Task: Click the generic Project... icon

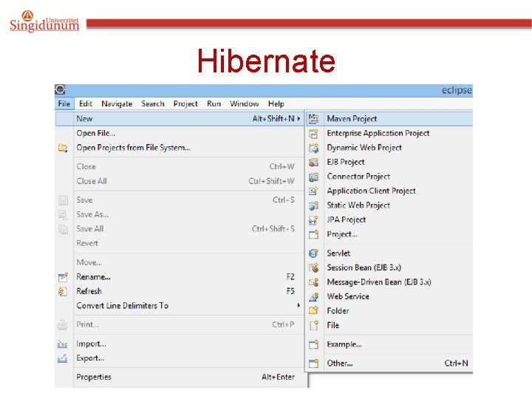Action: click(x=314, y=234)
